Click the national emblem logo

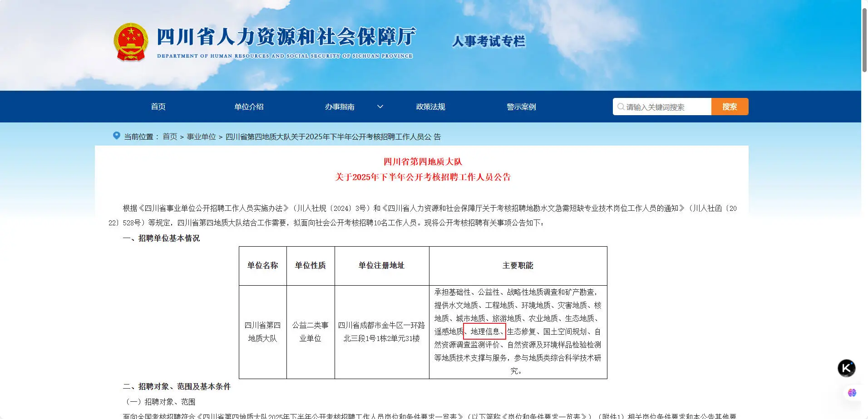(130, 41)
